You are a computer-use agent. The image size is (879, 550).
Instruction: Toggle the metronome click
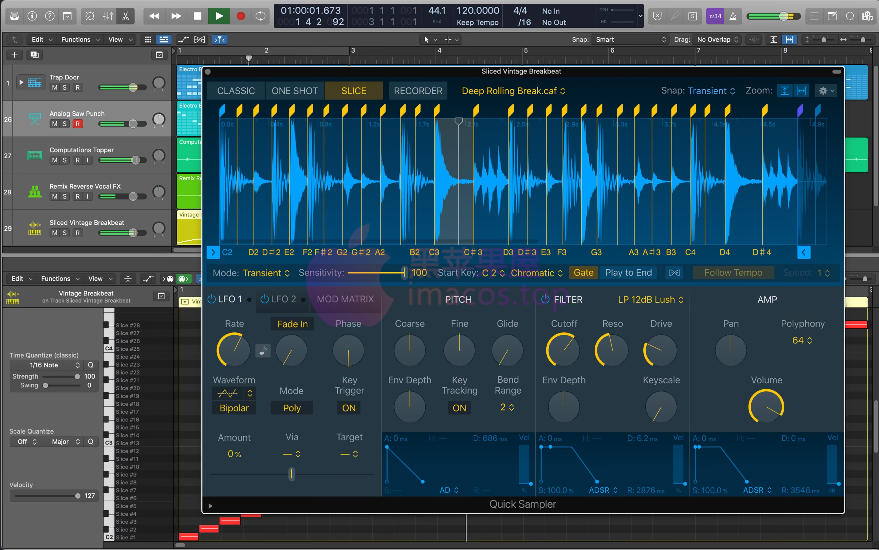[x=733, y=16]
